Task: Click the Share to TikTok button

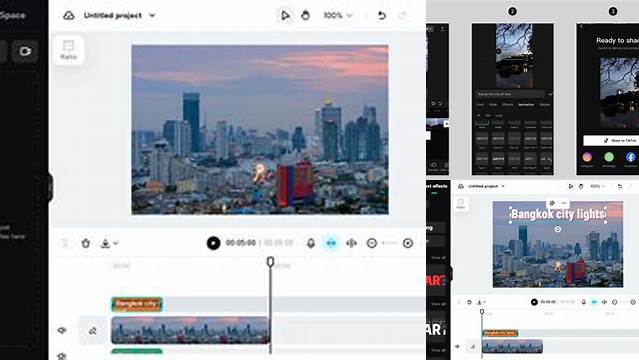Action: click(x=611, y=140)
